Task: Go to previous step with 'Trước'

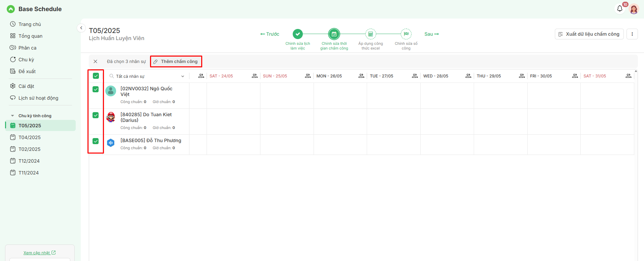Action: [270, 34]
